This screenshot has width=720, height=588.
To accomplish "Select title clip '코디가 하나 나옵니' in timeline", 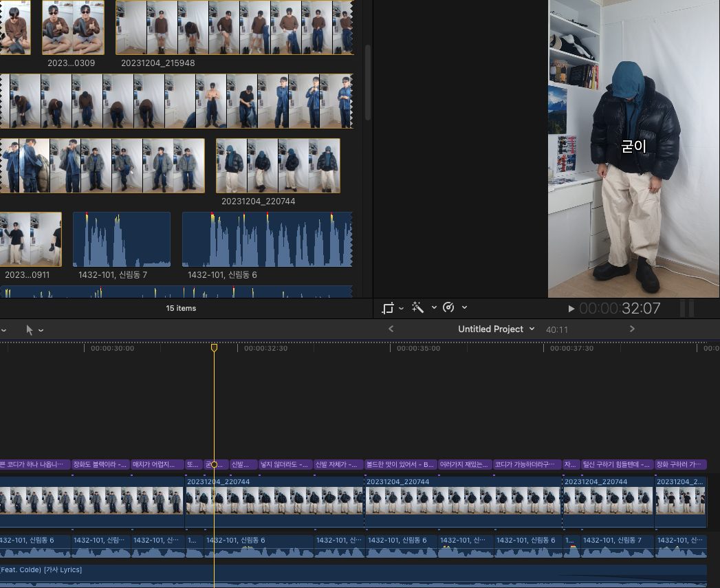I will (x=35, y=465).
